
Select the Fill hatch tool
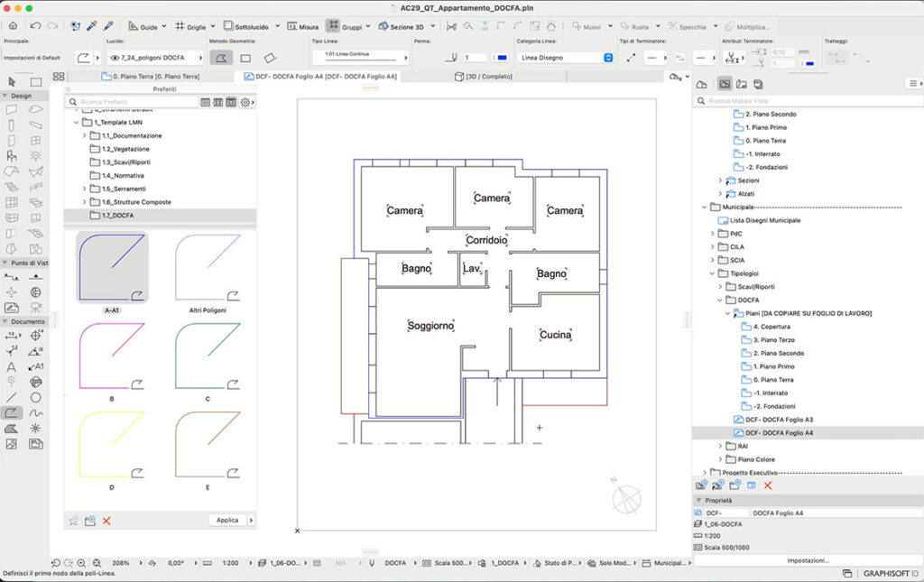click(x=11, y=429)
